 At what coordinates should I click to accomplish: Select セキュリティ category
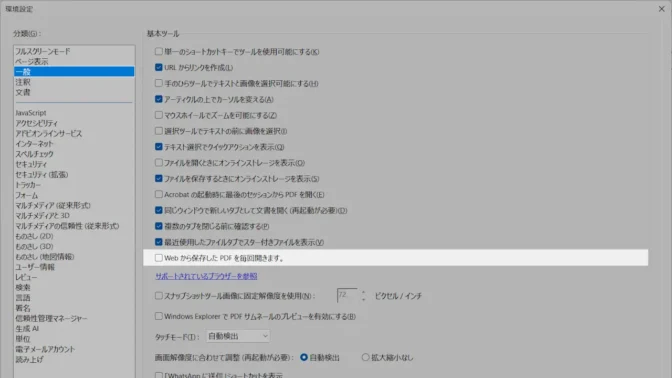point(74,164)
